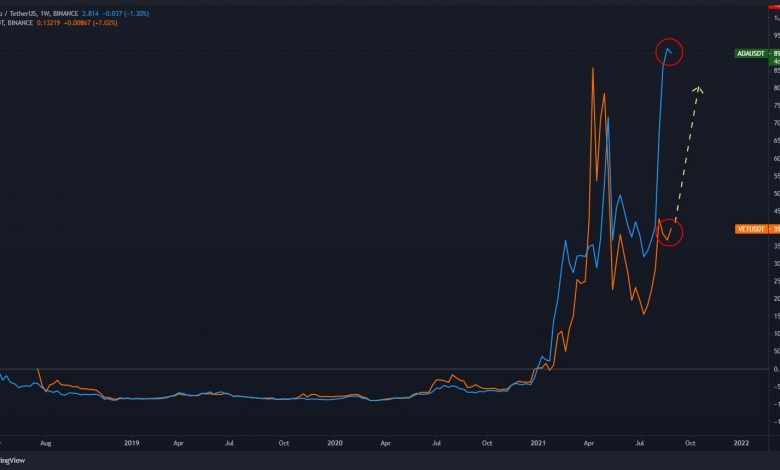This screenshot has height=470, width=780.
Task: Click the 2020 label on time axis
Action: 335,441
